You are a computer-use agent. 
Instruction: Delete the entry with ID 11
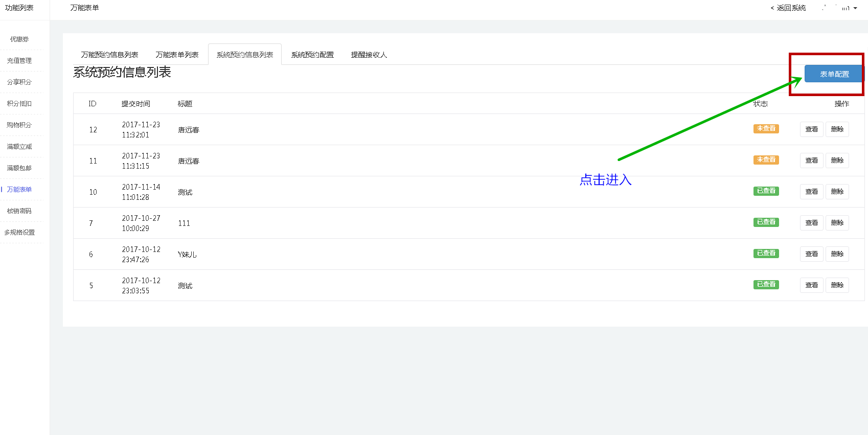837,161
